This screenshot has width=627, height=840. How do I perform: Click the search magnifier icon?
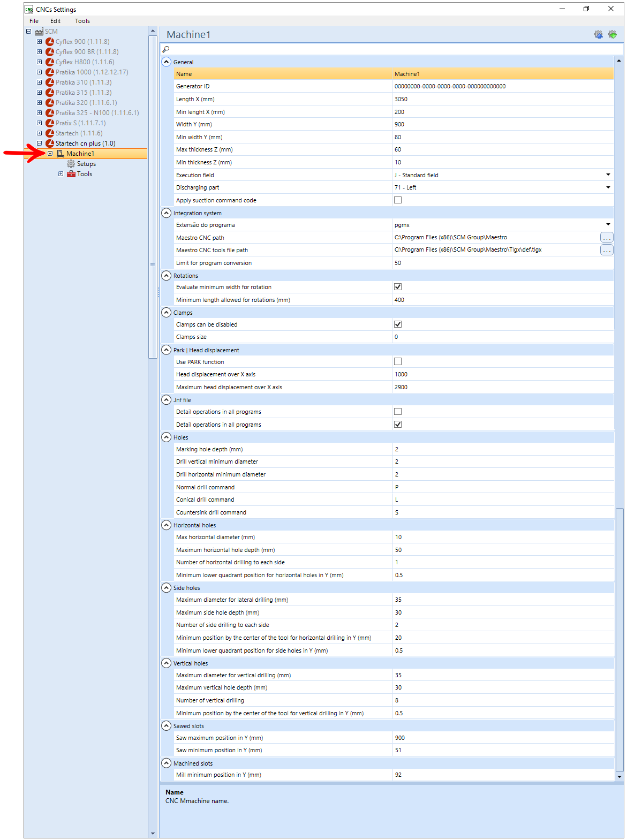166,49
